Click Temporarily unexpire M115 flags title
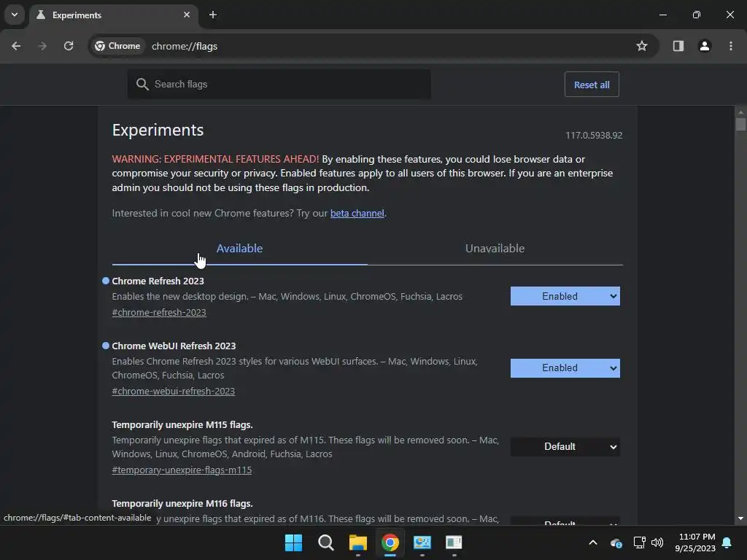Screen dimensions: 747x560 [182, 425]
